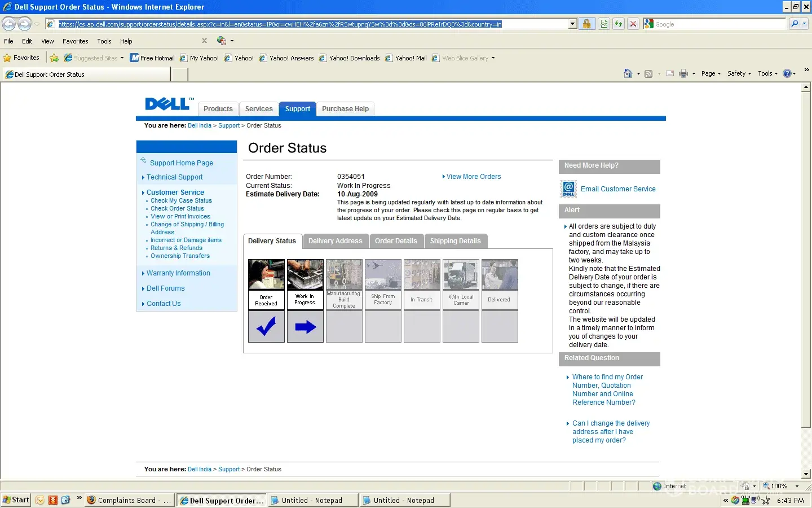Viewport: 812px width, 508px height.
Task: Click the Internet Explorer Quick Launch icon
Action: click(x=65, y=500)
